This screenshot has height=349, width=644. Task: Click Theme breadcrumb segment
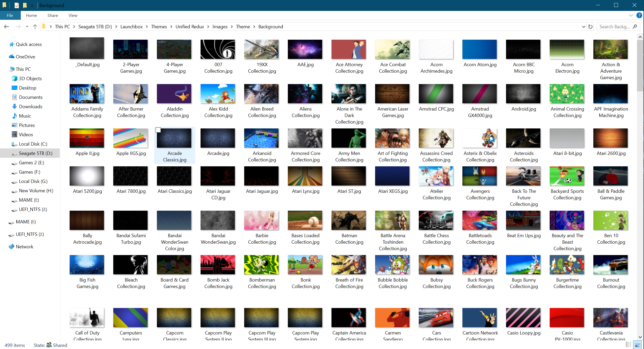coord(243,26)
